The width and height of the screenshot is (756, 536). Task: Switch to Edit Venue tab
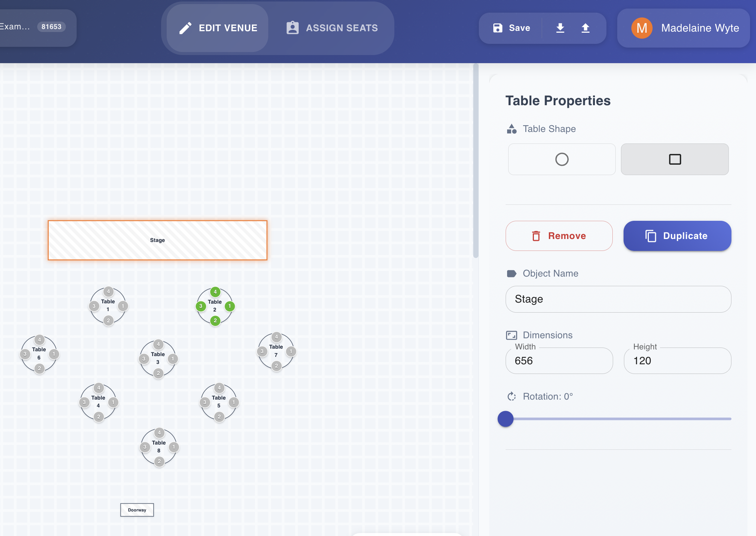(218, 28)
